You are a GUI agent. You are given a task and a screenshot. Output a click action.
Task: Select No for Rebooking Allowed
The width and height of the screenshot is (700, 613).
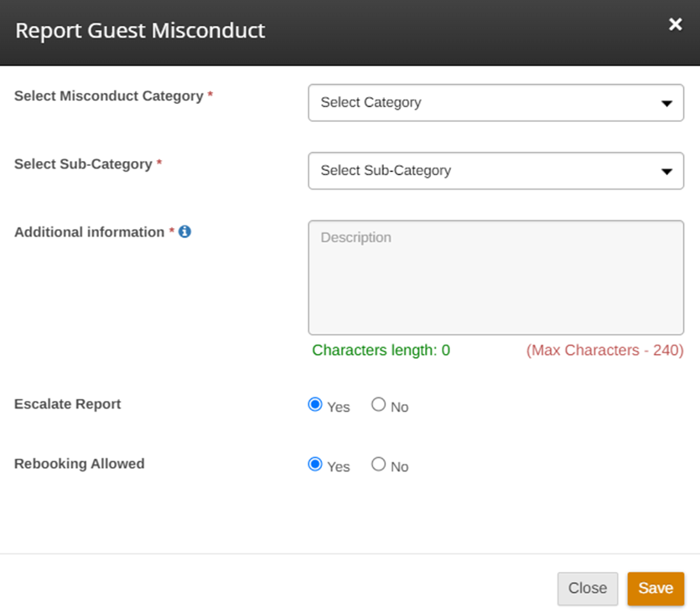378,463
